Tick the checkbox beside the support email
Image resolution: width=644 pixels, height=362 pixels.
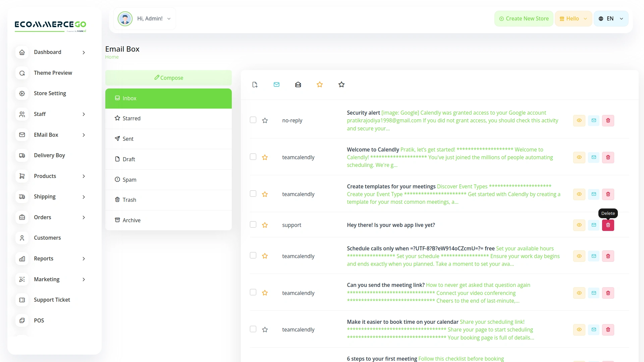pos(253,224)
